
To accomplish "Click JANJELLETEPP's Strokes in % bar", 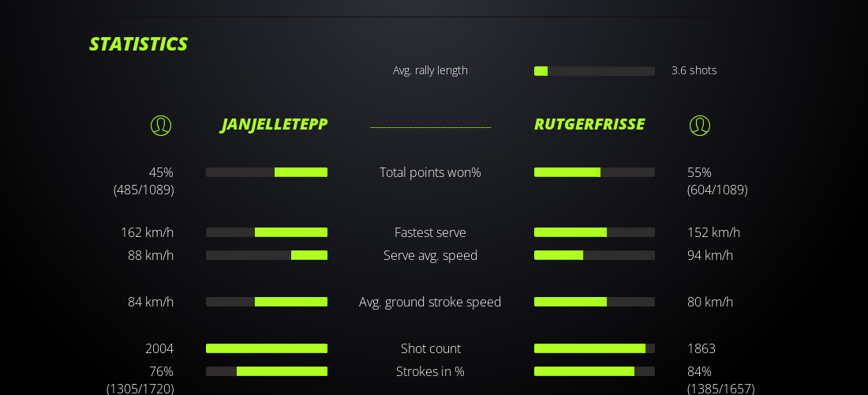I will click(x=267, y=371).
